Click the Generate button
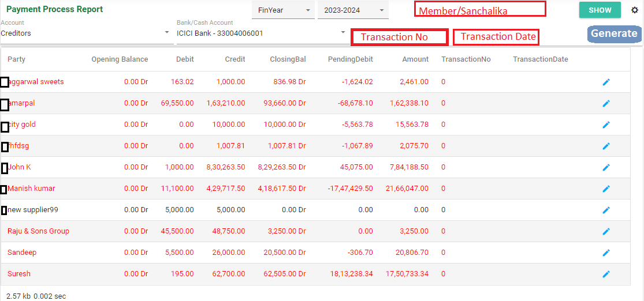This screenshot has height=301, width=644. (x=613, y=33)
